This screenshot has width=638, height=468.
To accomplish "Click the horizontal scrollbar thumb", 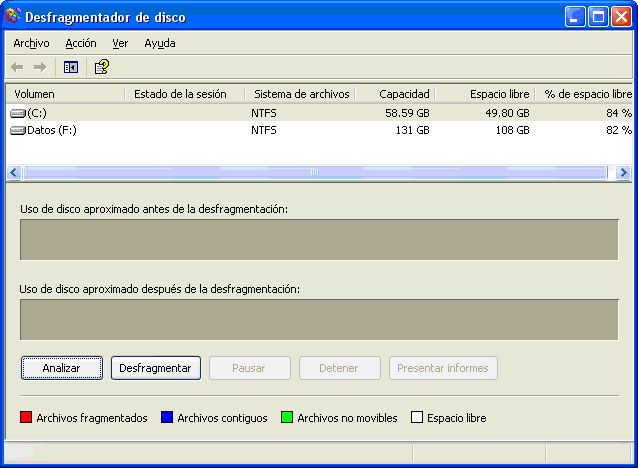I will pos(315,173).
